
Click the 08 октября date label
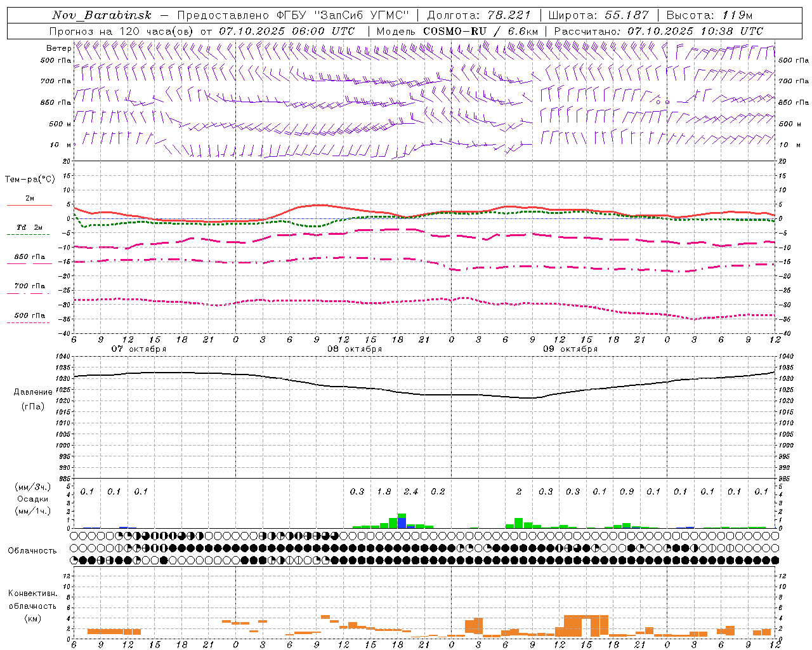coord(355,349)
